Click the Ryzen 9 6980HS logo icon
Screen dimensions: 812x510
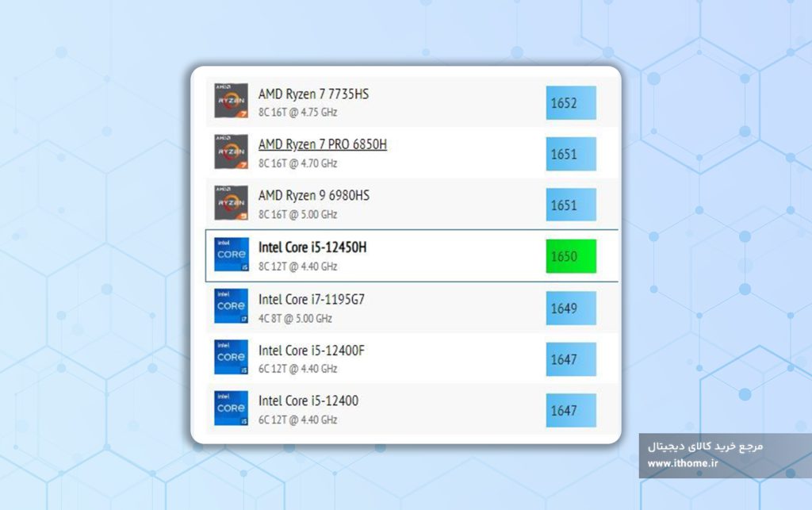coord(231,203)
